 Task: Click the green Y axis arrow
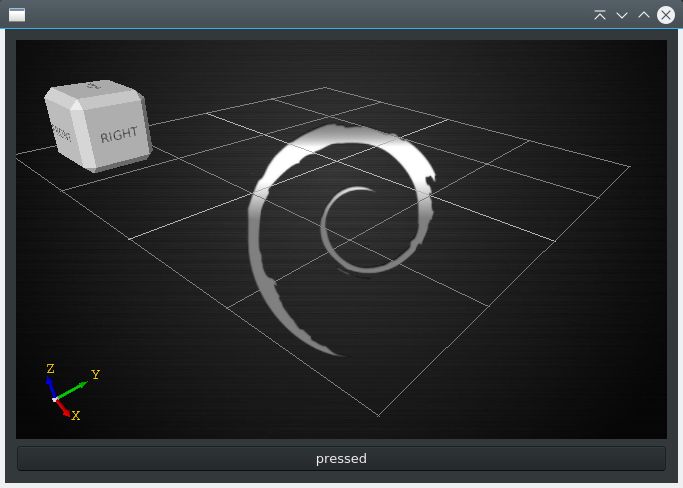click(x=72, y=390)
